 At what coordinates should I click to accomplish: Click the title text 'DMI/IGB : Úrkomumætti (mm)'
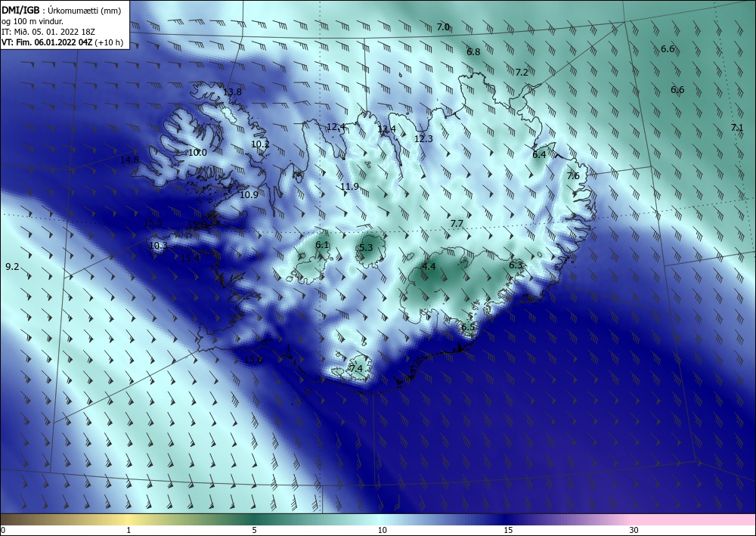click(60, 11)
